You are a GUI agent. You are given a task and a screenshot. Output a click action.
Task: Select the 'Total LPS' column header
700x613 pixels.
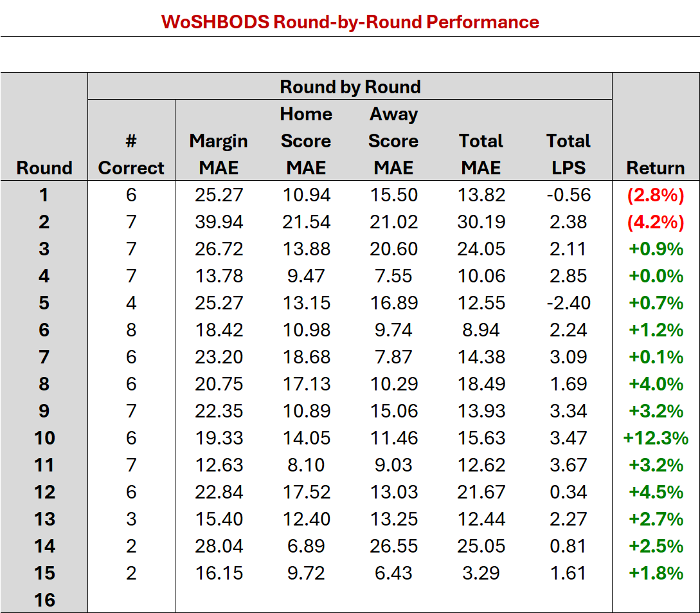[568, 154]
